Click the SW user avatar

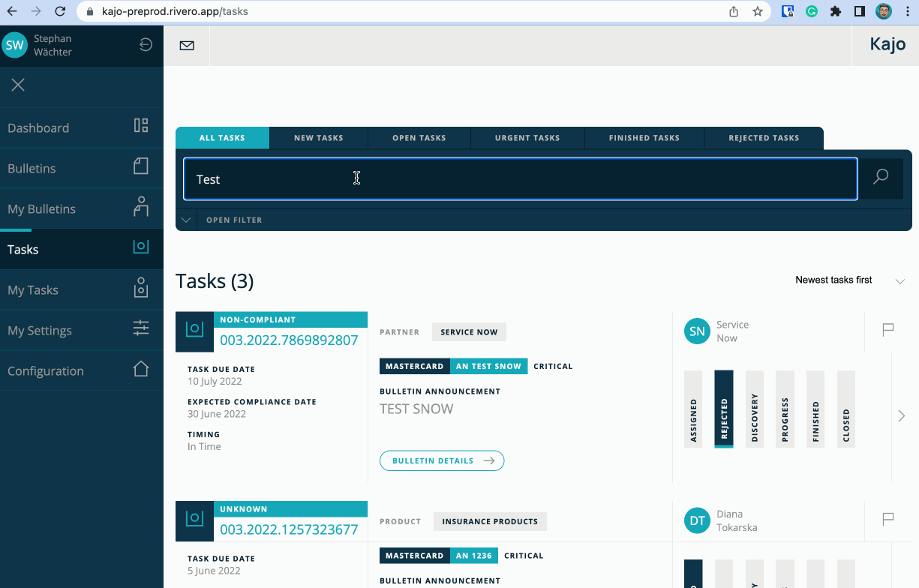(15, 45)
